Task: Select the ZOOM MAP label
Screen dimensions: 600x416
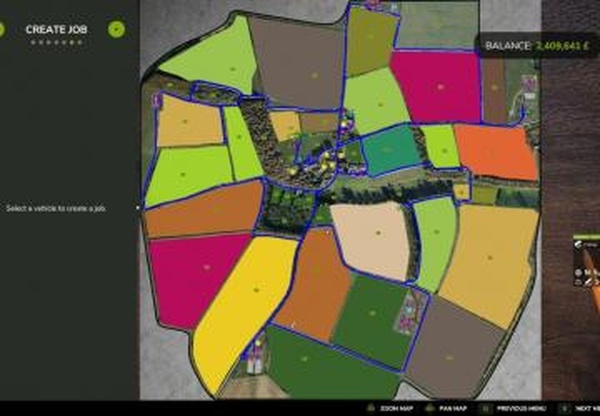Action: (396, 408)
